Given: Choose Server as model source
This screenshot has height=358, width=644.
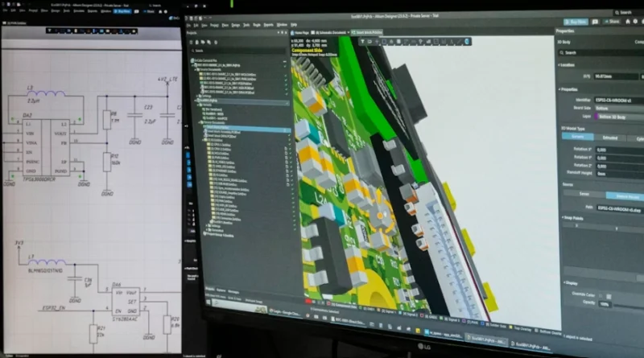Looking at the screenshot, I should (x=584, y=194).
